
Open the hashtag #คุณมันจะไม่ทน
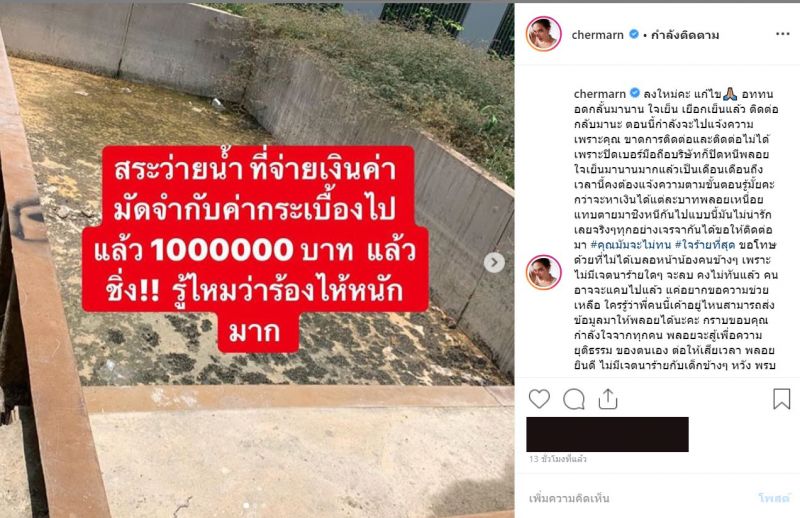pyautogui.click(x=631, y=245)
